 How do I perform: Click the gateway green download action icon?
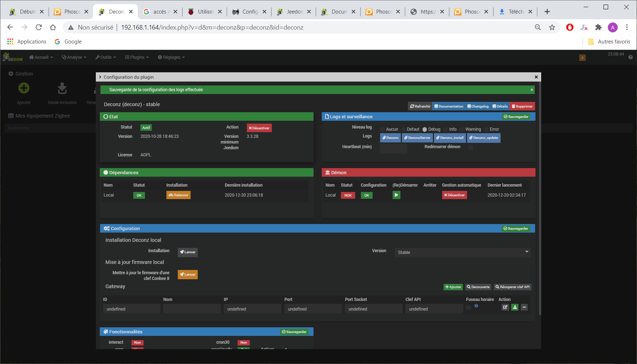click(x=515, y=307)
